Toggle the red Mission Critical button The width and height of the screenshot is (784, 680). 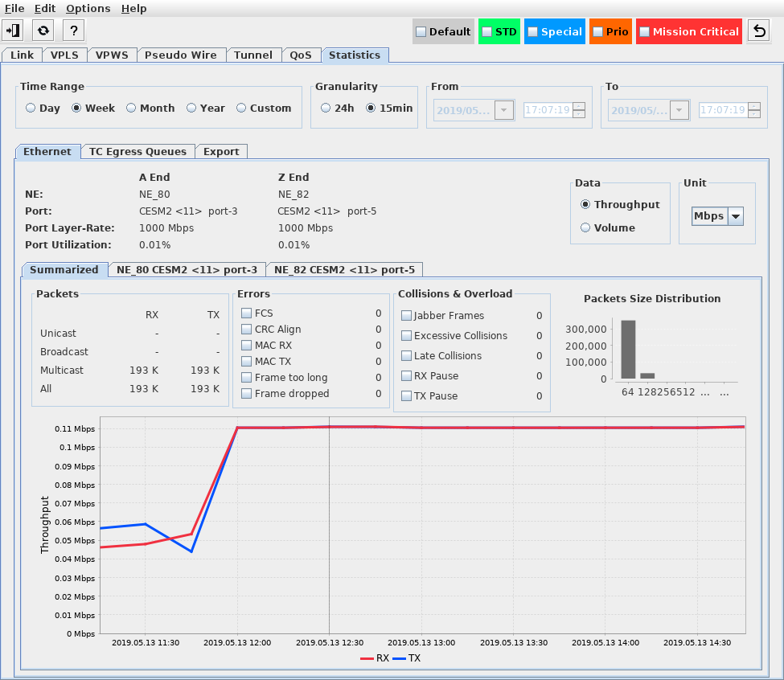[x=688, y=32]
